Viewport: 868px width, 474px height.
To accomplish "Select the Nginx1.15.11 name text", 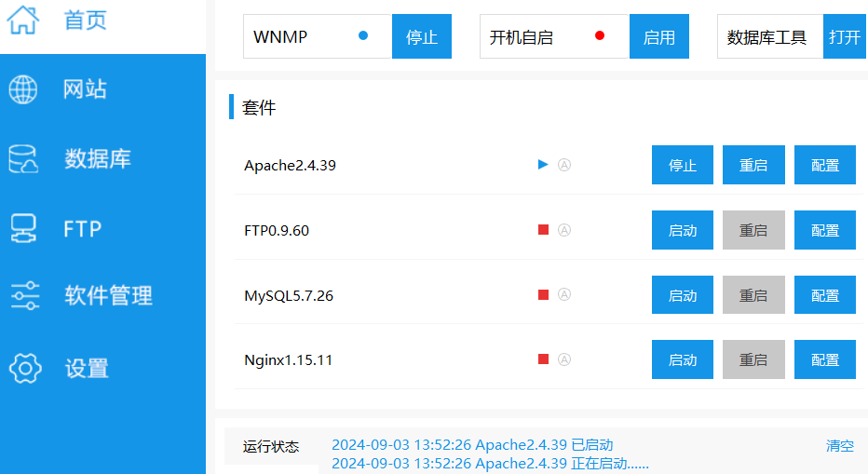I will pyautogui.click(x=289, y=360).
